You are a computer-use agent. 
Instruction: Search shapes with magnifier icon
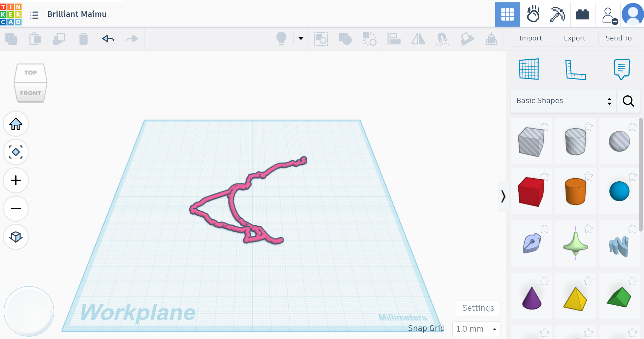click(x=629, y=101)
